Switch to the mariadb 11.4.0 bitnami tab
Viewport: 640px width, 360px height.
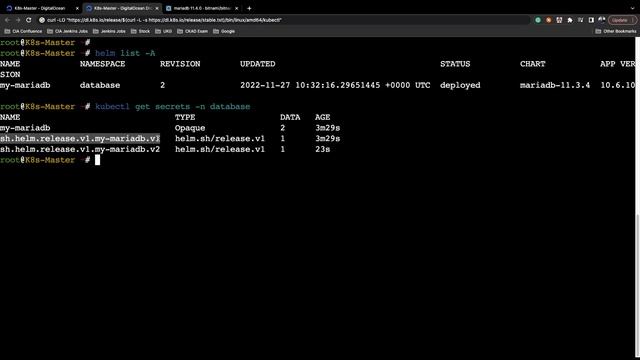pyautogui.click(x=201, y=8)
